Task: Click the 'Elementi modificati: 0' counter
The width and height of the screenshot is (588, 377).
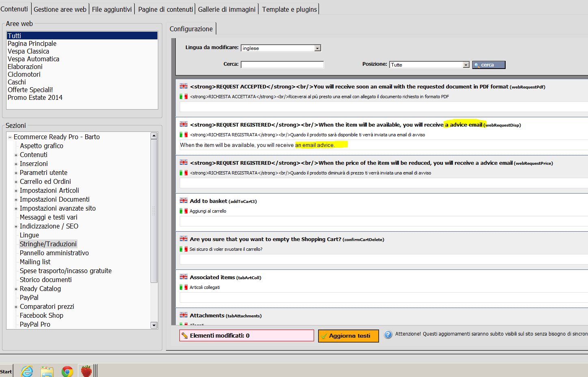Action: [x=247, y=336]
